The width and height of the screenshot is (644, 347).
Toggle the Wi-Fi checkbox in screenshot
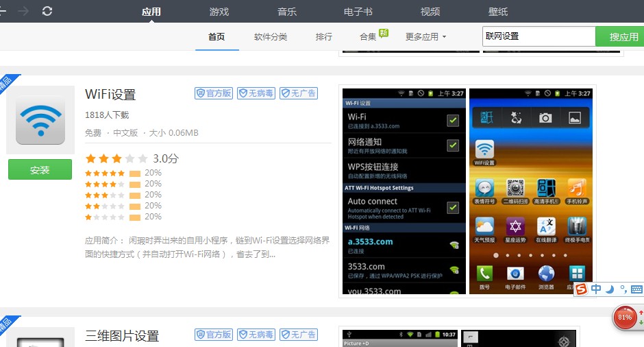click(x=452, y=121)
